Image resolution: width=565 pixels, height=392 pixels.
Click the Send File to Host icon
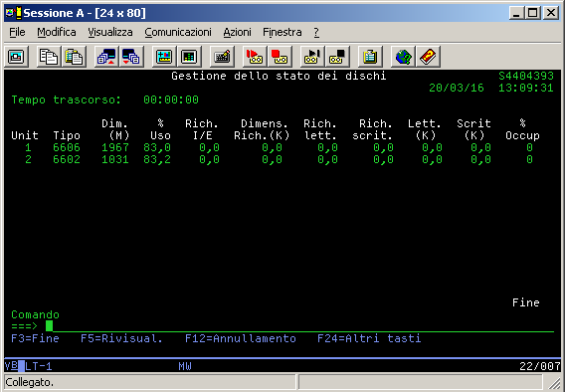pyautogui.click(x=106, y=57)
